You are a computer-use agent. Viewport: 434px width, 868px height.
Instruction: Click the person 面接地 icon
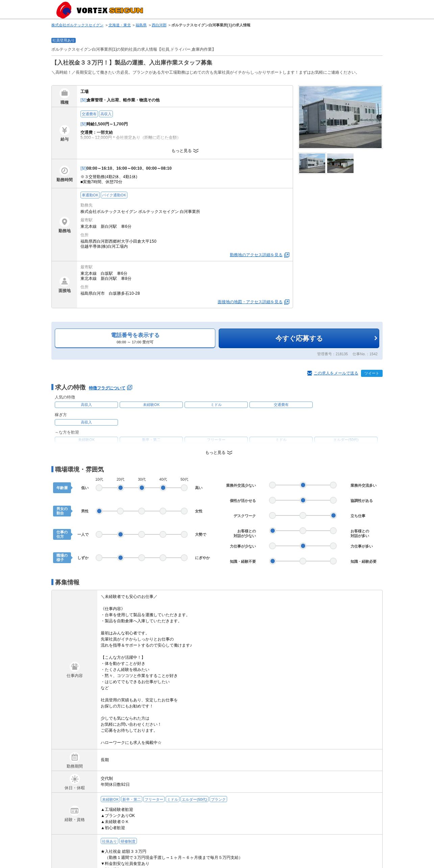tap(64, 282)
